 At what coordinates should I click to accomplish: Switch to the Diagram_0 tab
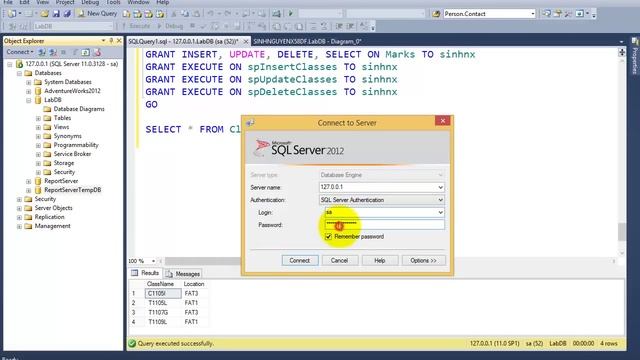pos(307,41)
